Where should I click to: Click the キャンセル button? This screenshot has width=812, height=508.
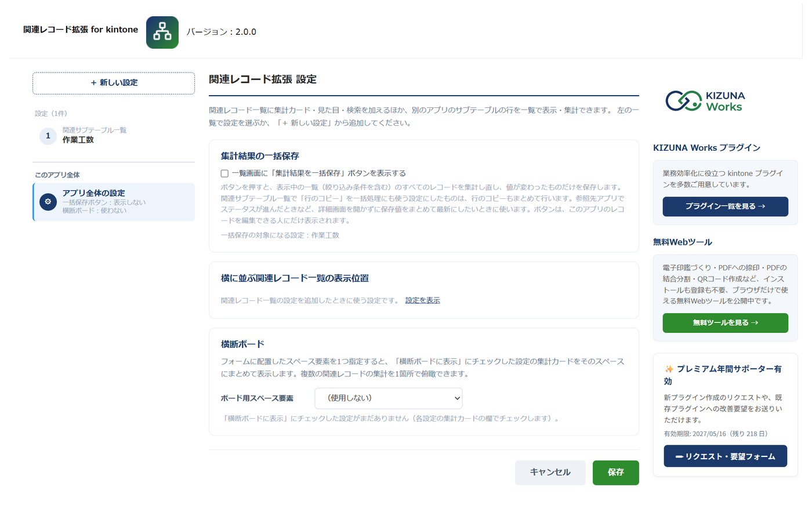[x=550, y=473]
